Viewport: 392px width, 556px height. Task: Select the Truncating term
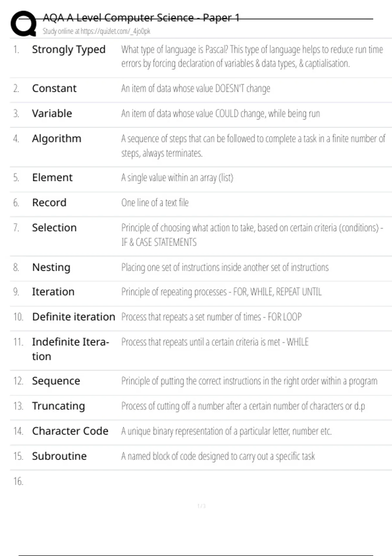[58, 406]
